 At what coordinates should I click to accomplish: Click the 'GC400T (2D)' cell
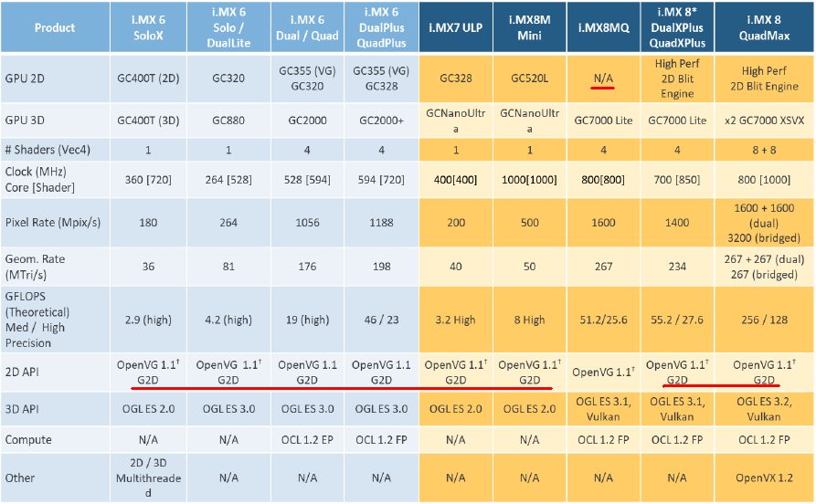click(148, 79)
